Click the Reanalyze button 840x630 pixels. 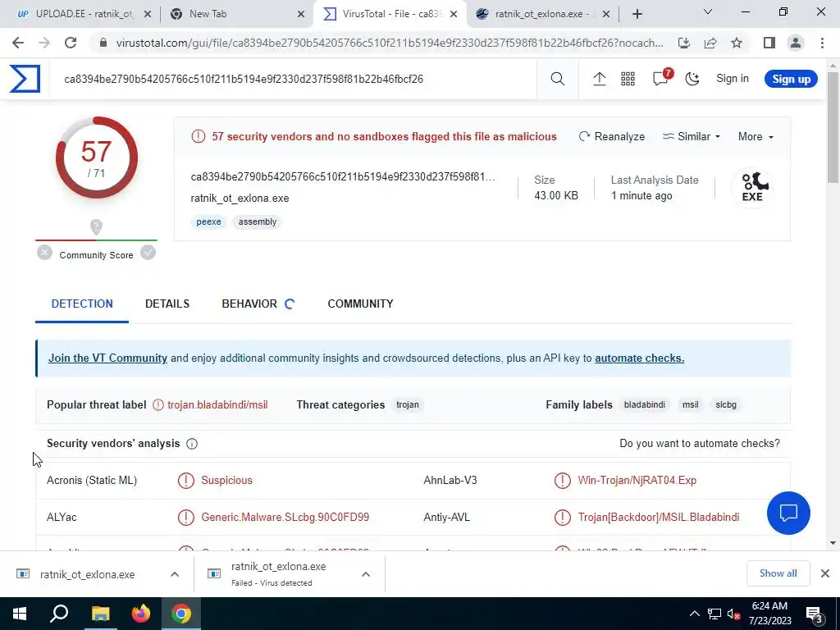(x=612, y=137)
